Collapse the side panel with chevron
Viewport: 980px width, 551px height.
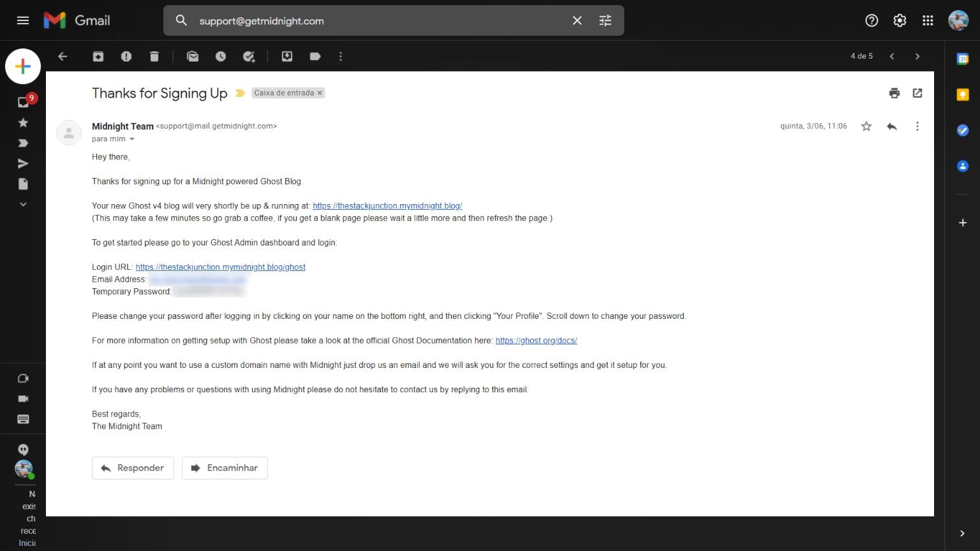coord(962,533)
